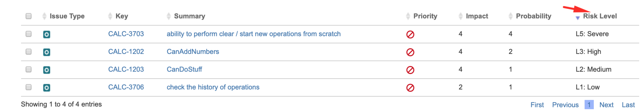
Task: Click the issue type icon for CALC-3703
Action: (x=47, y=34)
